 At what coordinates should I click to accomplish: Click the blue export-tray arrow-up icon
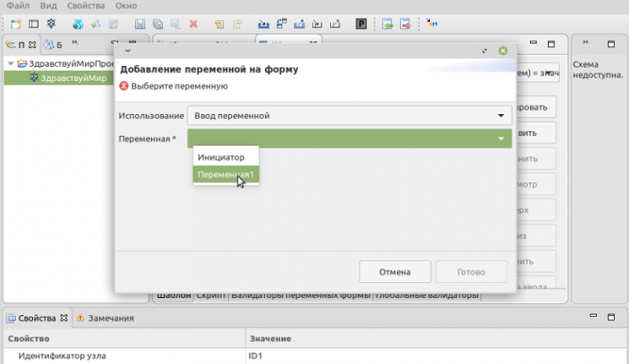[300, 24]
